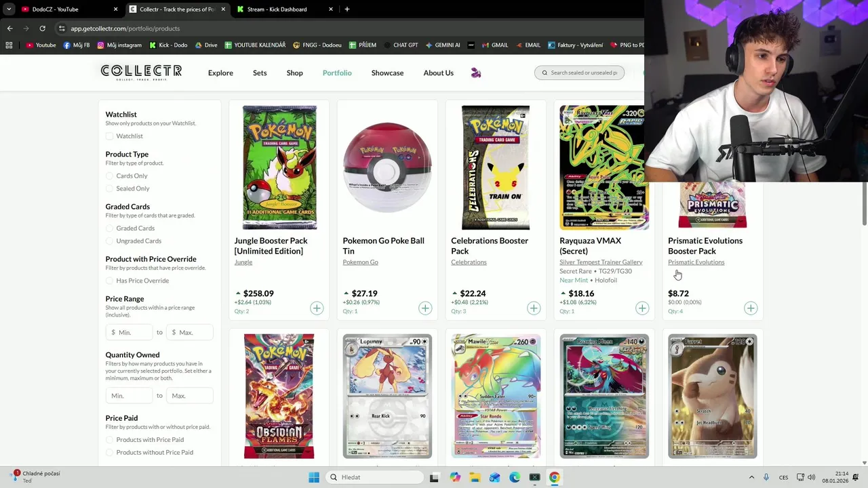
Task: Open the browser apps grid in bookmarks bar
Action: [x=9, y=45]
